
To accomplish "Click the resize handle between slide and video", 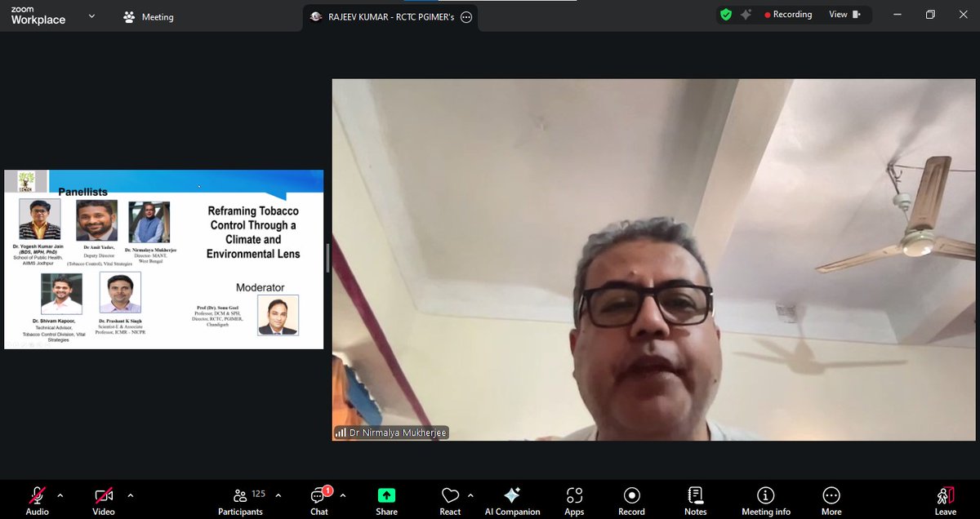I will tap(327, 259).
